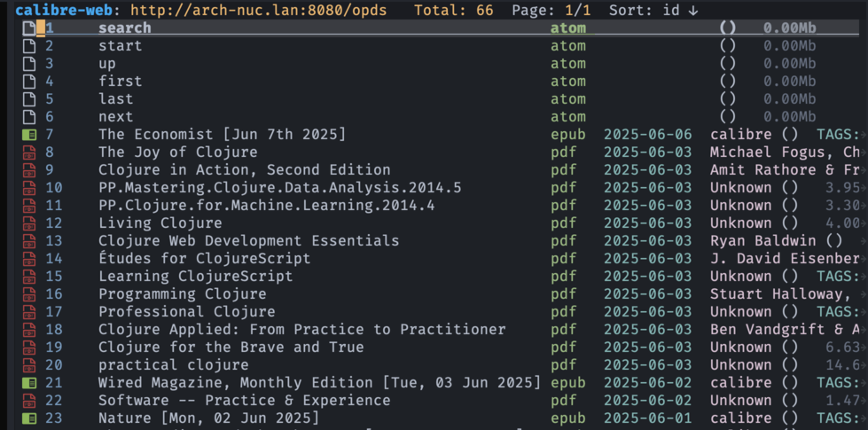This screenshot has width=868, height=430.
Task: Select Études for ClojureScript row
Action: coord(204,259)
